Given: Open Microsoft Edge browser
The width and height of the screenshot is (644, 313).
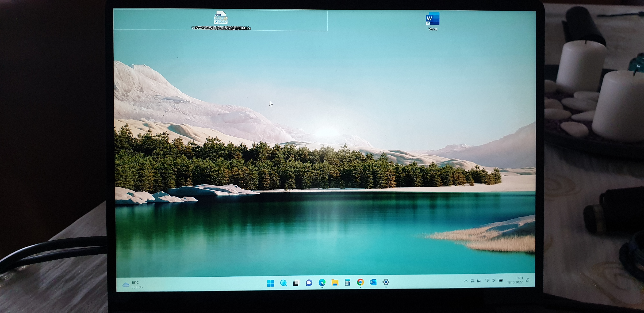Looking at the screenshot, I should 322,282.
